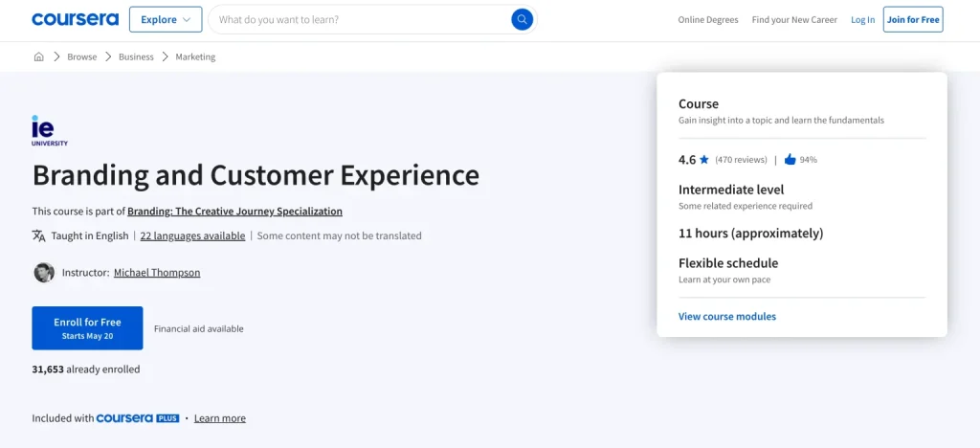Click the star rating icon
Screen dimensions: 980x448
704,160
